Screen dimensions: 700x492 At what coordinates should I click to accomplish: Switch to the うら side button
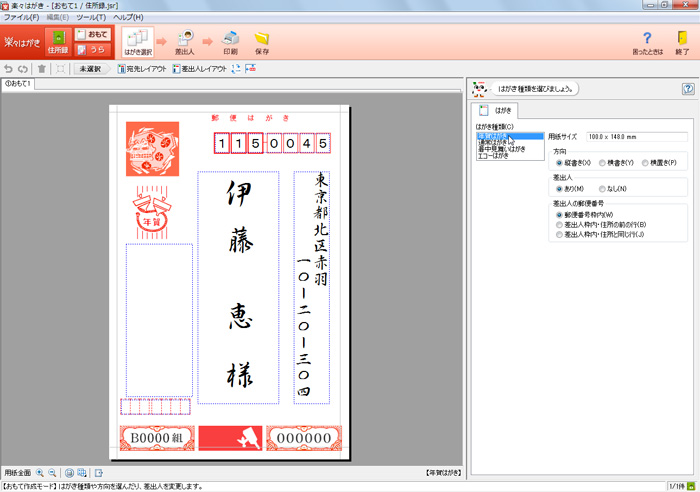click(90, 49)
